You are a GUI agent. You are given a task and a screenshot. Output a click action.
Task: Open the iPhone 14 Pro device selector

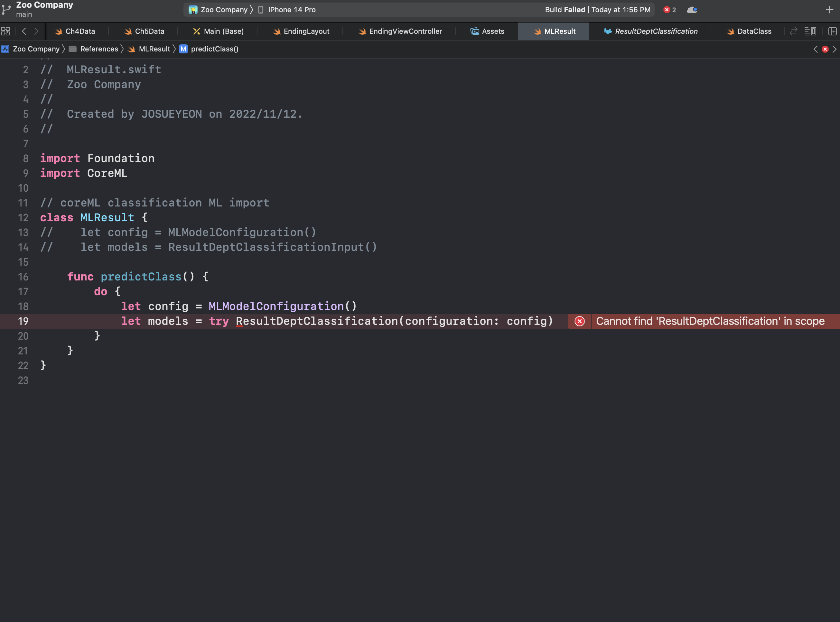point(291,10)
